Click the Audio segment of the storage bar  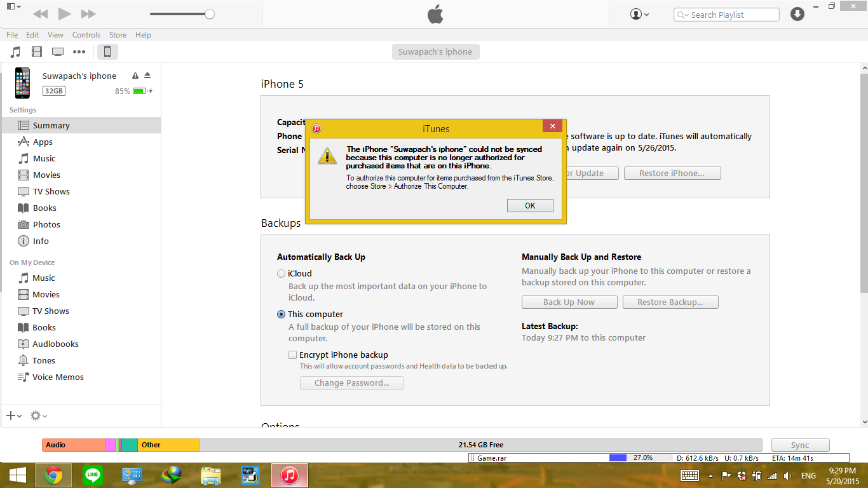(x=74, y=445)
